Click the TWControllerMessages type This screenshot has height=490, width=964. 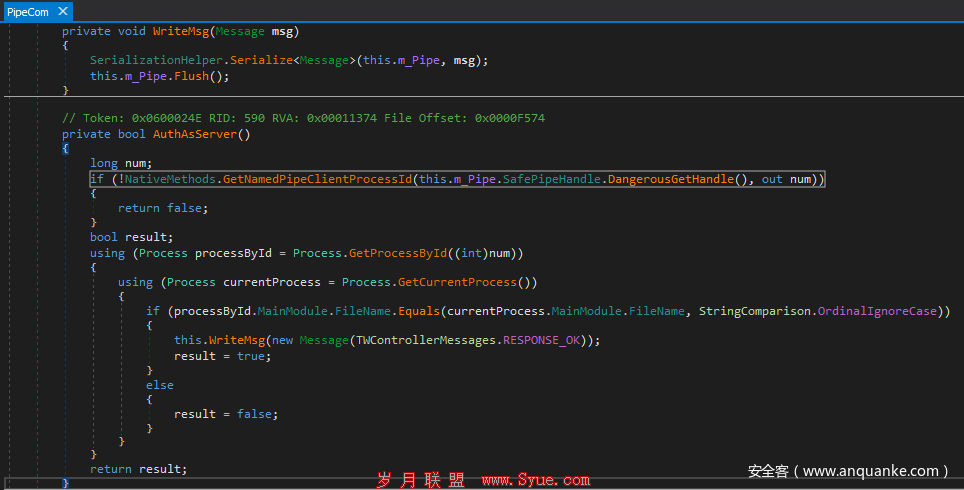(x=425, y=340)
